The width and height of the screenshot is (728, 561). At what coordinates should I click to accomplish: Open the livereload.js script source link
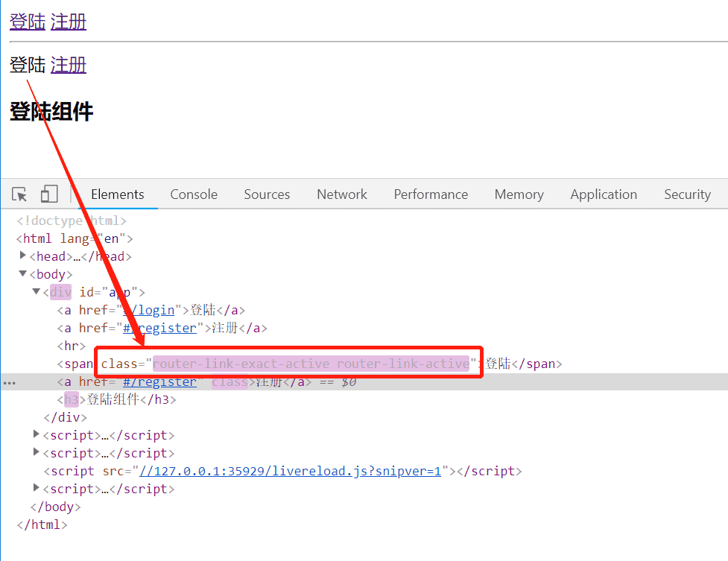(290, 471)
